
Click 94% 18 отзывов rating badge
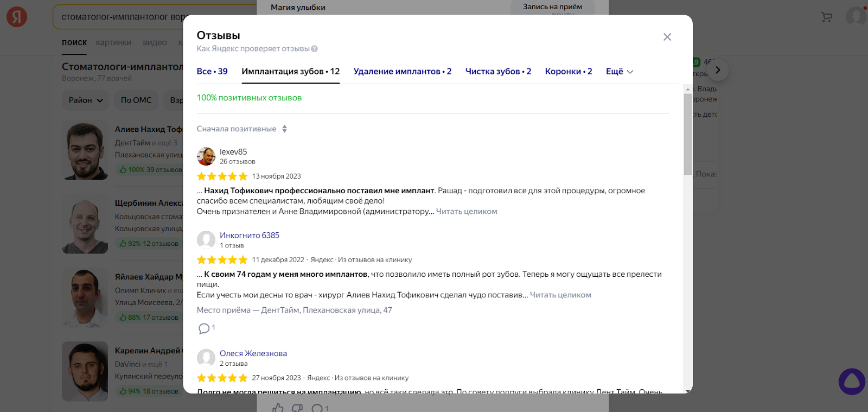tap(149, 391)
